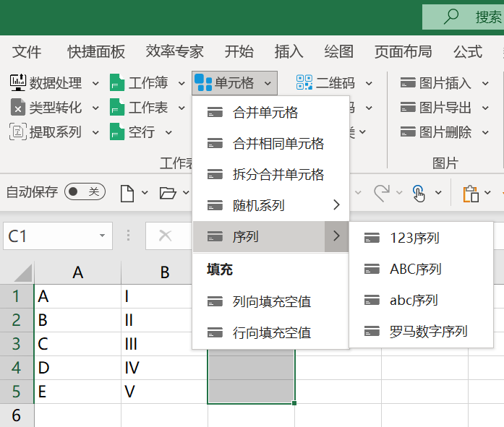Toggle the 自动保存 switch

point(85,191)
